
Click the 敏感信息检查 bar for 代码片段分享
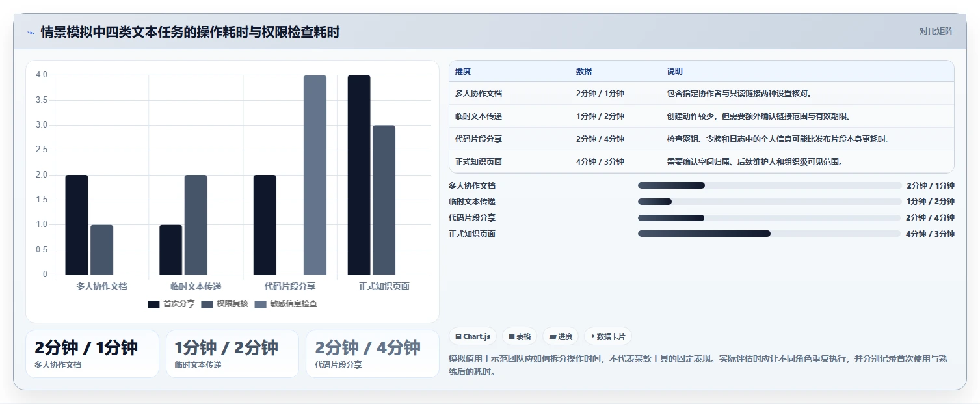click(x=315, y=175)
